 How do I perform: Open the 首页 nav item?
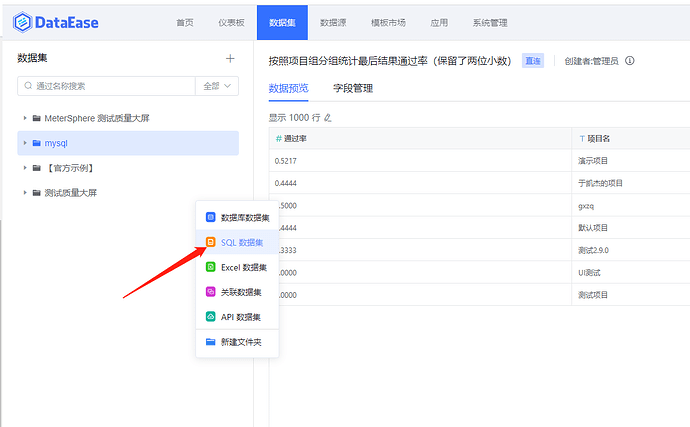click(185, 22)
